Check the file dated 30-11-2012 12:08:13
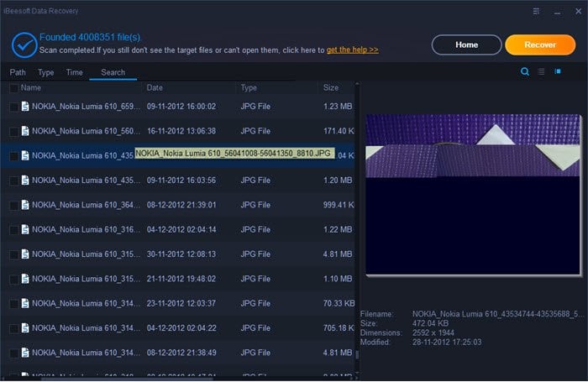This screenshot has width=588, height=382. click(14, 254)
